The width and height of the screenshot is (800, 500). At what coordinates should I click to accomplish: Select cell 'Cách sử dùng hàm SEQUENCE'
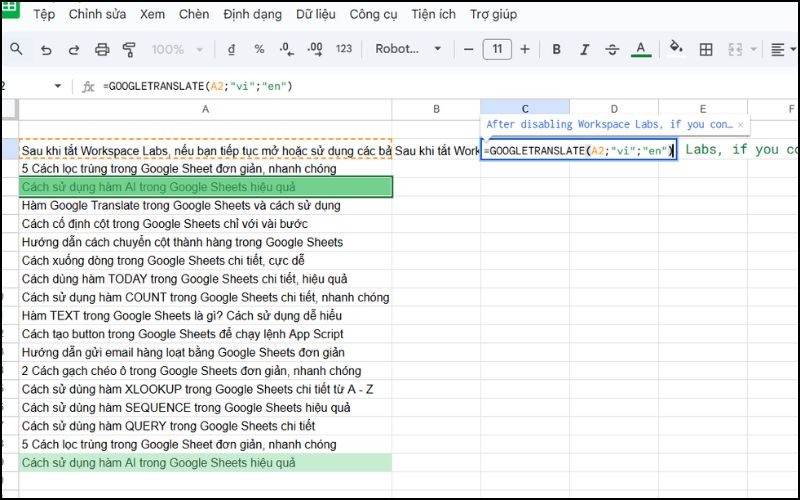[206, 407]
